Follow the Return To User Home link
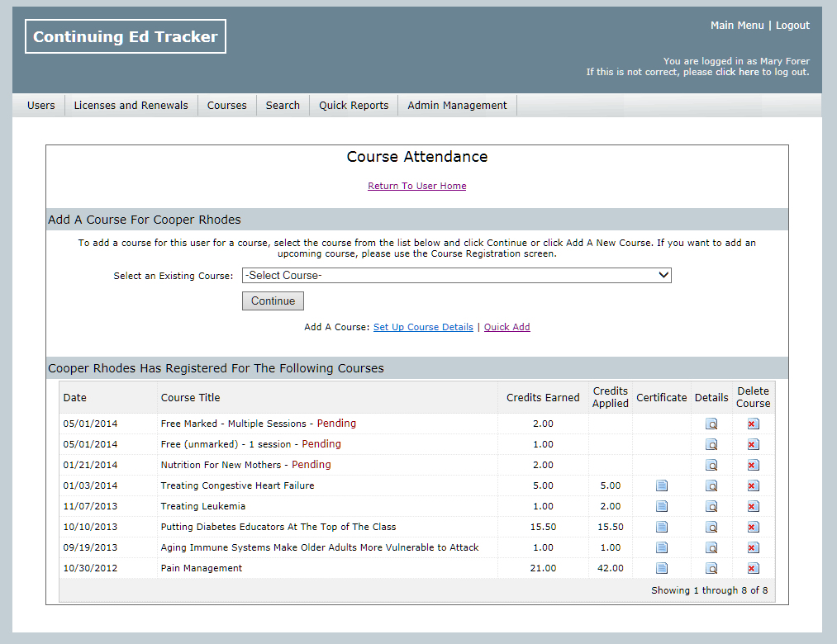The image size is (837, 644). [x=416, y=186]
